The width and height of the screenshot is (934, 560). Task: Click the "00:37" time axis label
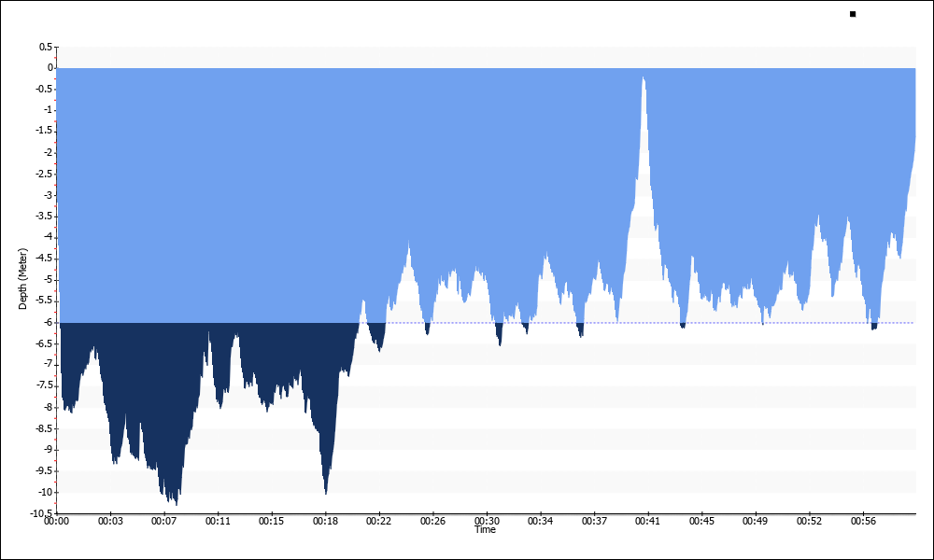pyautogui.click(x=594, y=522)
